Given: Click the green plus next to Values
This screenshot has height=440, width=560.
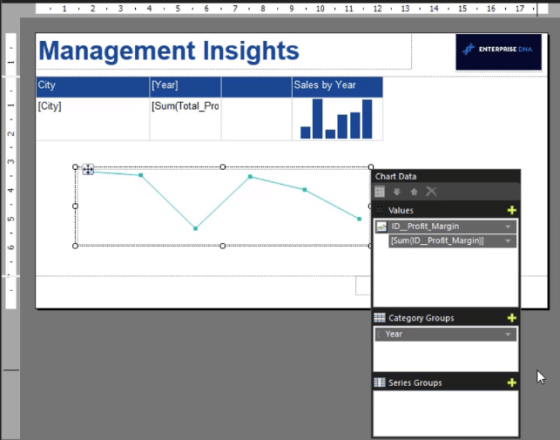Looking at the screenshot, I should [511, 210].
